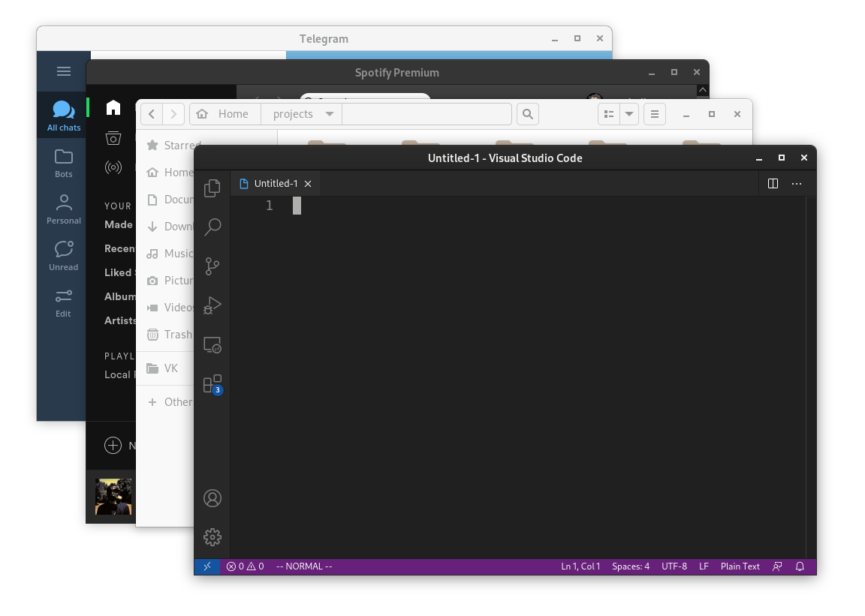Open Run and Debug view in VS Code

point(212,305)
